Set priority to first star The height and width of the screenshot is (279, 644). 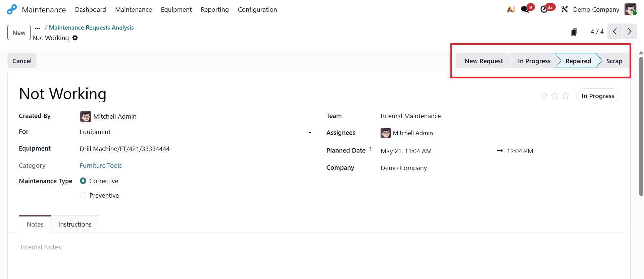click(544, 96)
